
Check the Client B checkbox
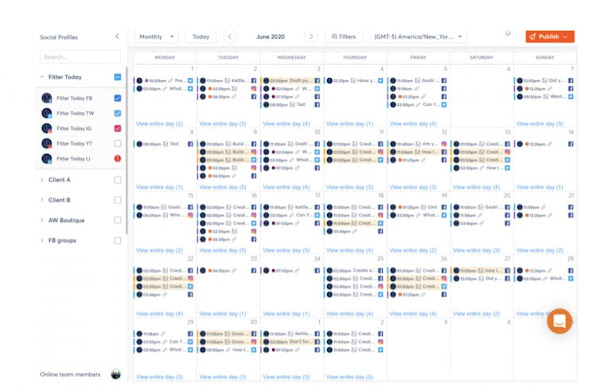tap(117, 200)
